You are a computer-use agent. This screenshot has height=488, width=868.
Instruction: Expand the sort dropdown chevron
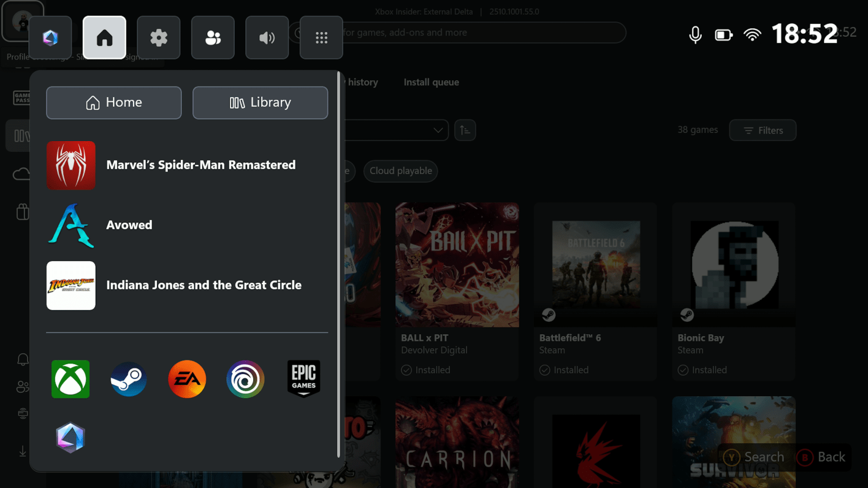[438, 131]
